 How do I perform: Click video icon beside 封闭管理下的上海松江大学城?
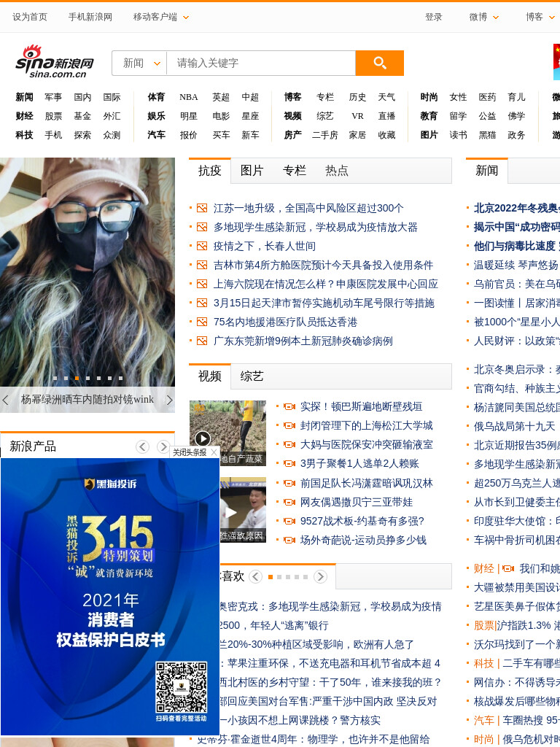(x=289, y=425)
